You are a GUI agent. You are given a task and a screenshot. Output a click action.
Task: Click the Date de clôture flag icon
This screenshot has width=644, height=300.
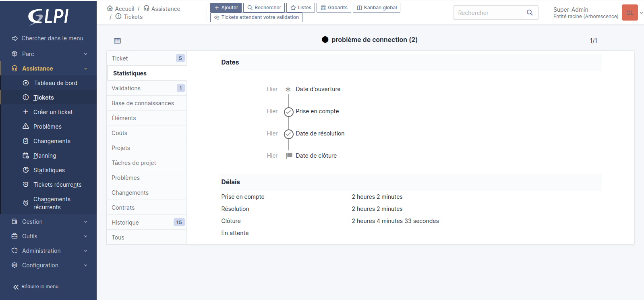coord(289,156)
